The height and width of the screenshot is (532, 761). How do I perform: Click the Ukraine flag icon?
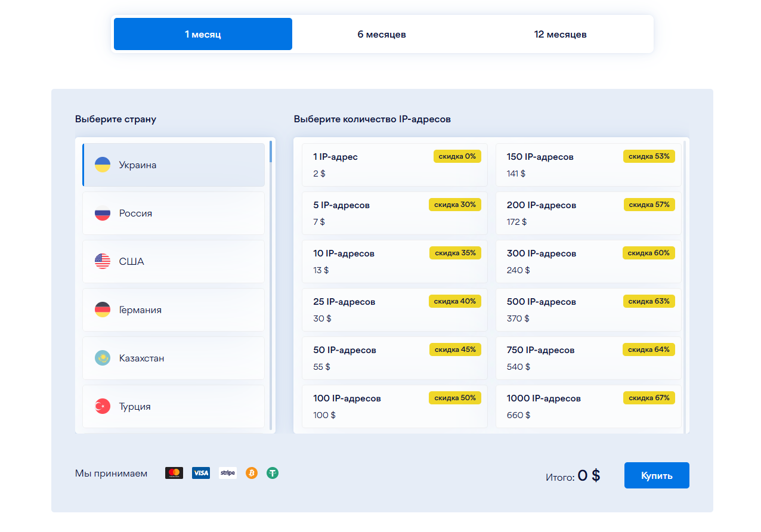103,165
